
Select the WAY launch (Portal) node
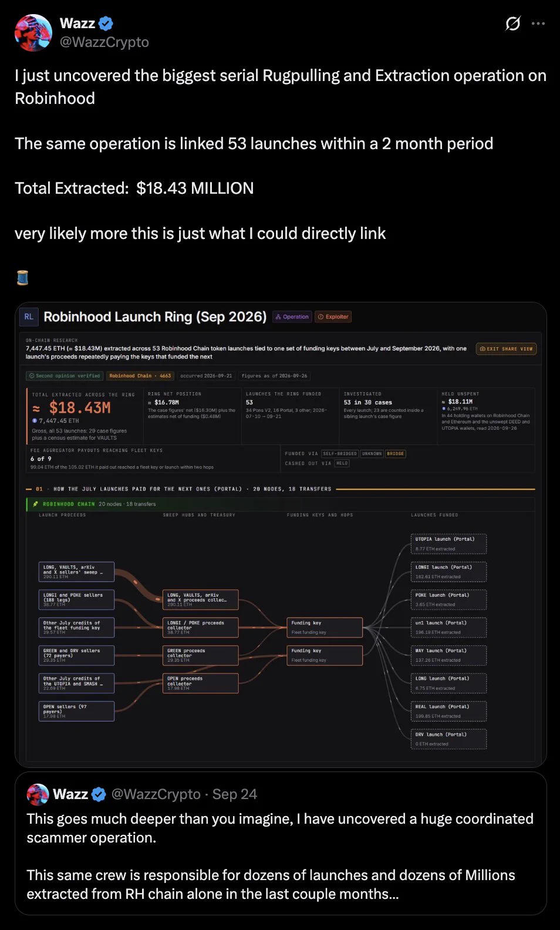[449, 655]
